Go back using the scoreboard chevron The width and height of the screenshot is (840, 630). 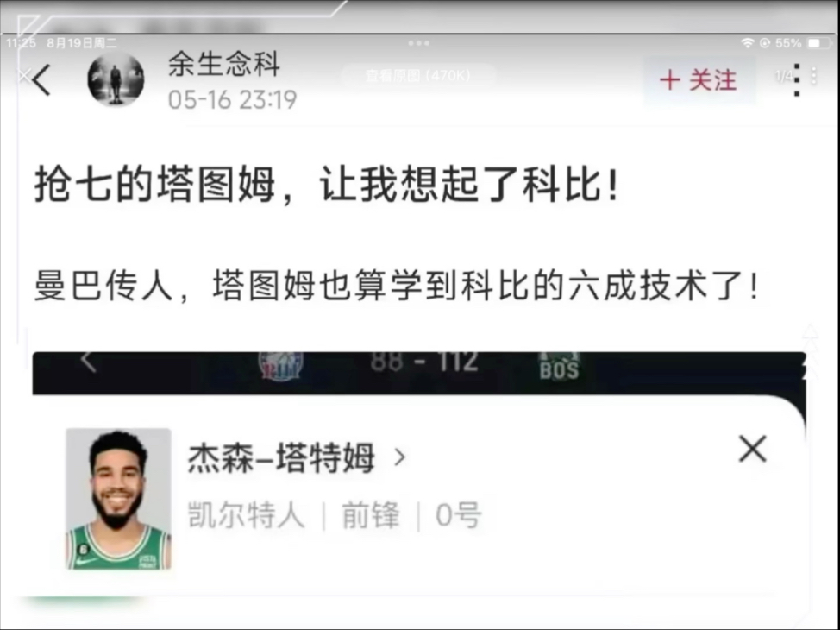[x=89, y=361]
